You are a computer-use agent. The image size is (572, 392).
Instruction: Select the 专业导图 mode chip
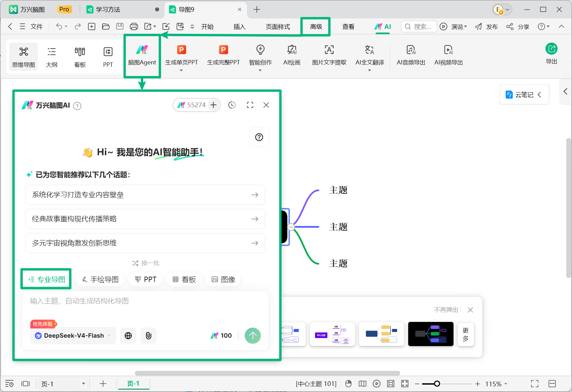(x=47, y=279)
